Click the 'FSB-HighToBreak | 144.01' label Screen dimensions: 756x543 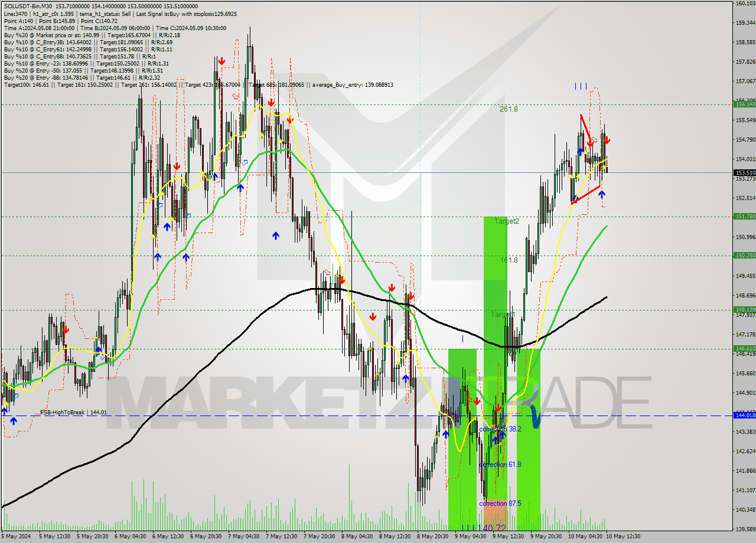[74, 413]
